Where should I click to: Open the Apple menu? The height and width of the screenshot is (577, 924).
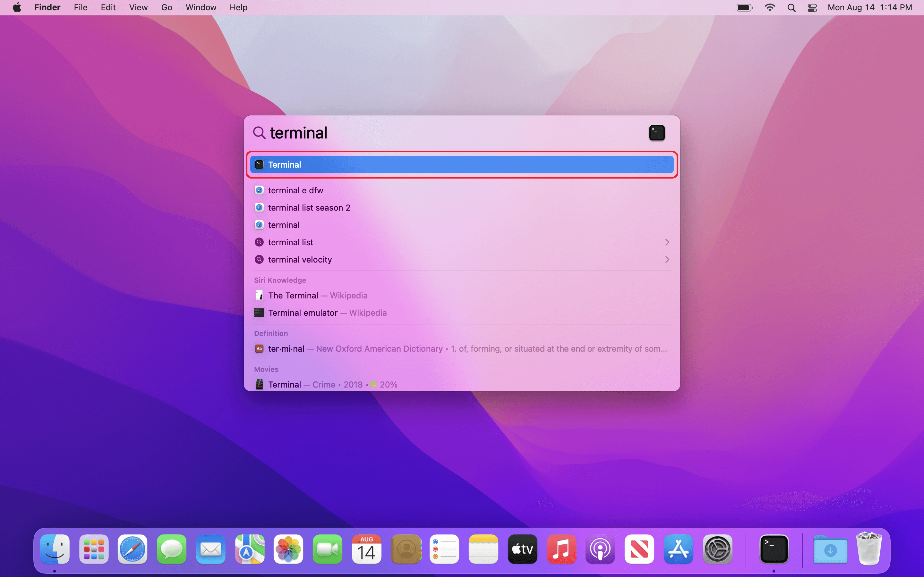click(17, 8)
